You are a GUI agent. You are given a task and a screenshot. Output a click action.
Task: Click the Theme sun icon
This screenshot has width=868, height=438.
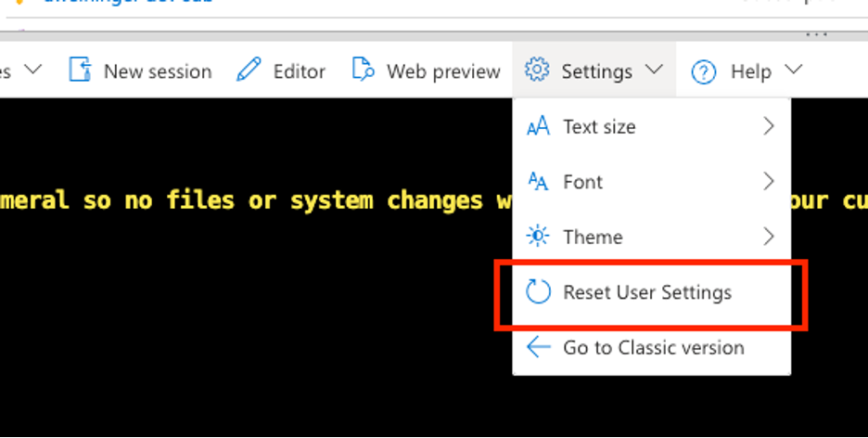[538, 238]
